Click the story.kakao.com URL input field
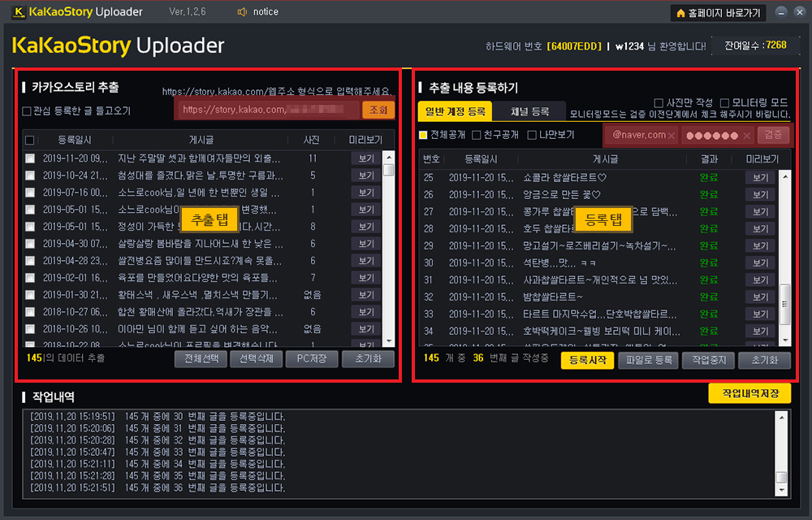The image size is (812, 520). 266,110
